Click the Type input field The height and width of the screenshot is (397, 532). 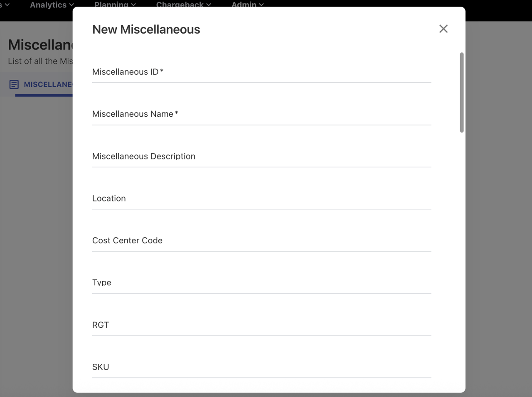click(x=261, y=283)
